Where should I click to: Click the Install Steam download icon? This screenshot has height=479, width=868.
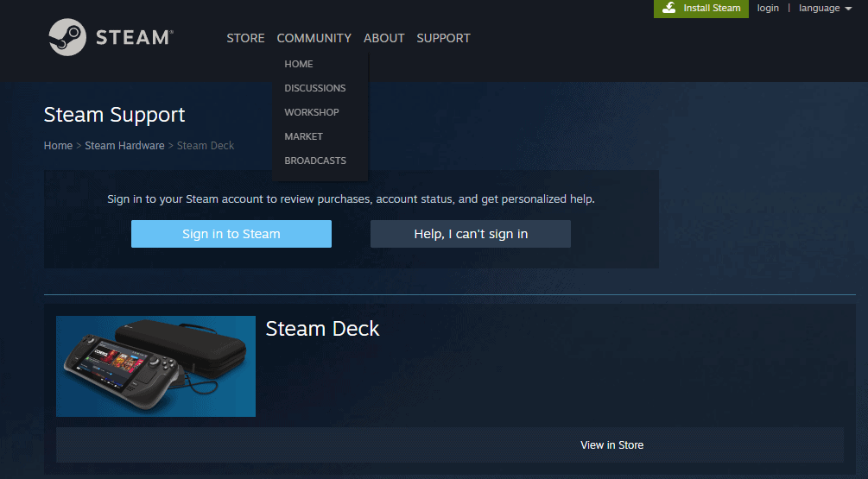point(668,8)
